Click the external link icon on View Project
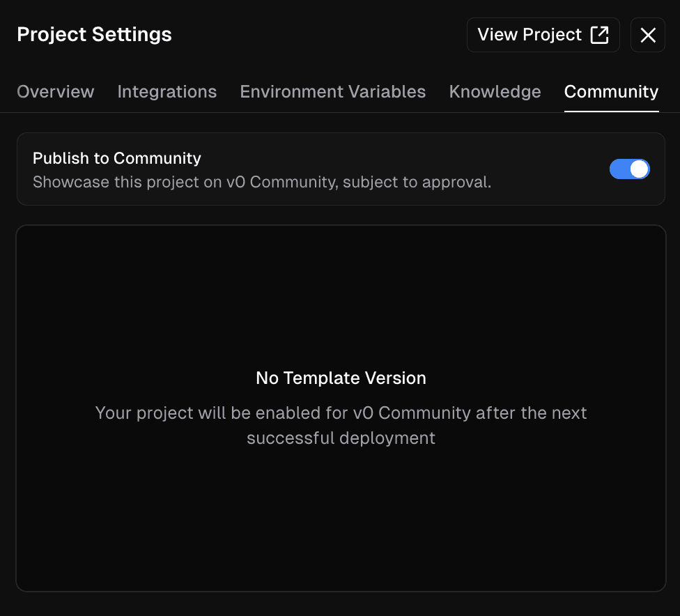The width and height of the screenshot is (680, 616). tap(599, 34)
